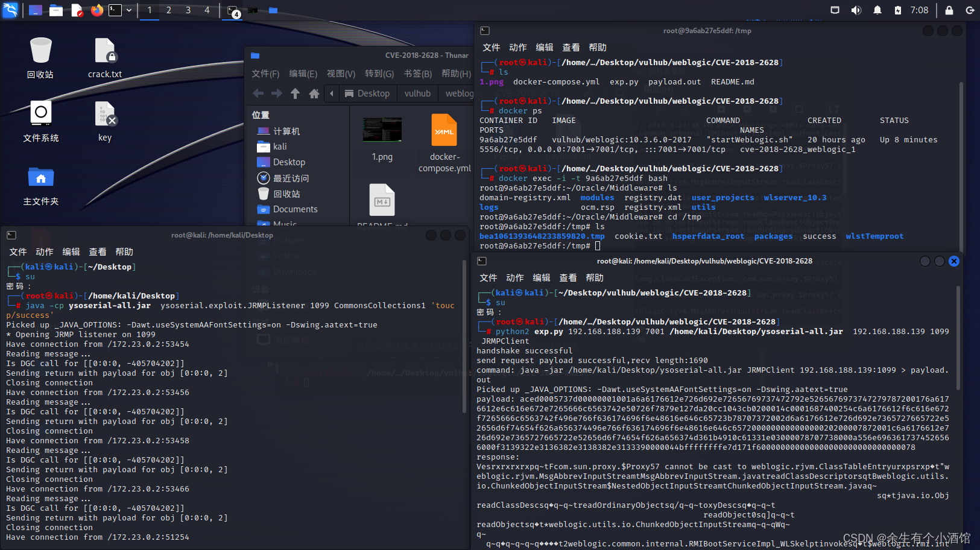The height and width of the screenshot is (550, 980).
Task: Click the Desktop terminal vertical scrollbar
Action: (464, 338)
